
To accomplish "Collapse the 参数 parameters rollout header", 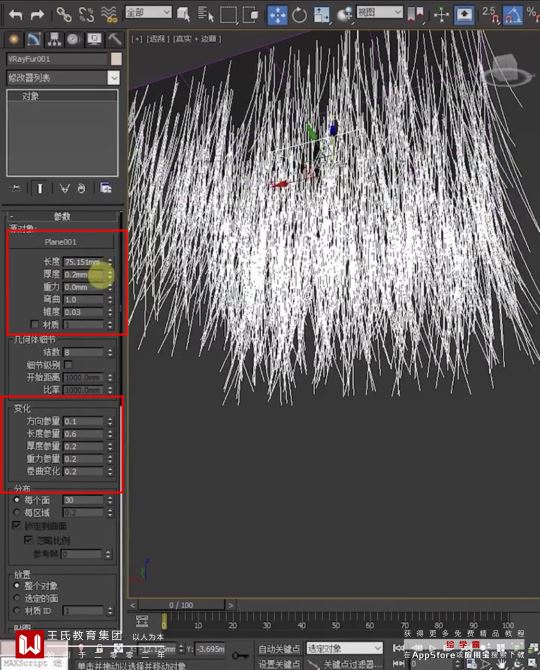I will coord(63,216).
